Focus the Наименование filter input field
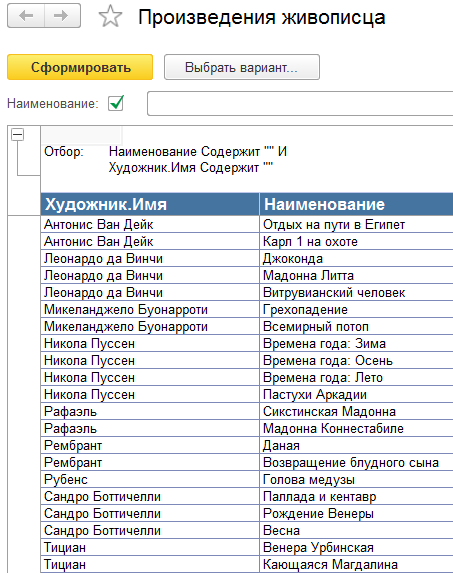Image resolution: width=453 pixels, height=573 pixels. pos(300,104)
